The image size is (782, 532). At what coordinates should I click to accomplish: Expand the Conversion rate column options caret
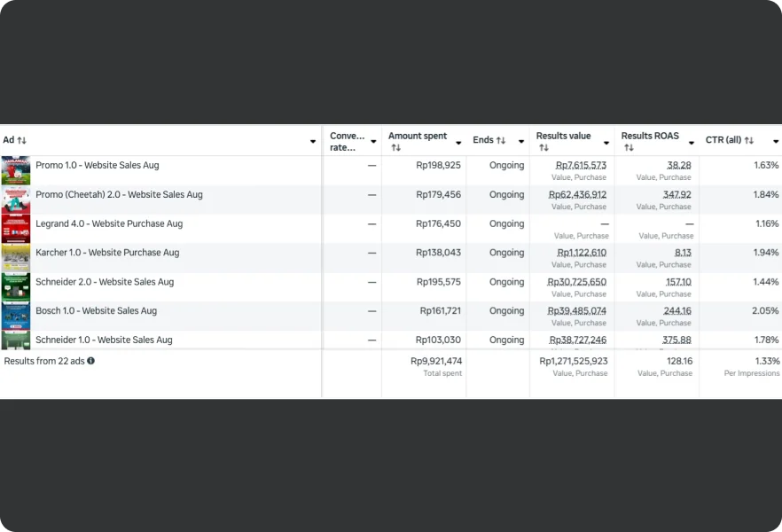(373, 142)
